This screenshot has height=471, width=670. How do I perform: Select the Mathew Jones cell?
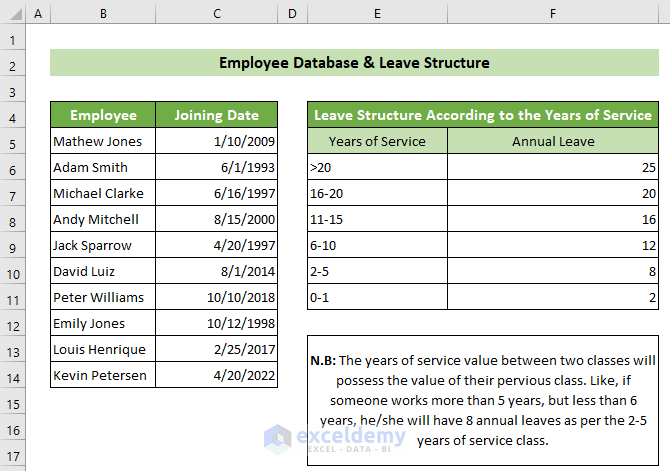click(103, 142)
